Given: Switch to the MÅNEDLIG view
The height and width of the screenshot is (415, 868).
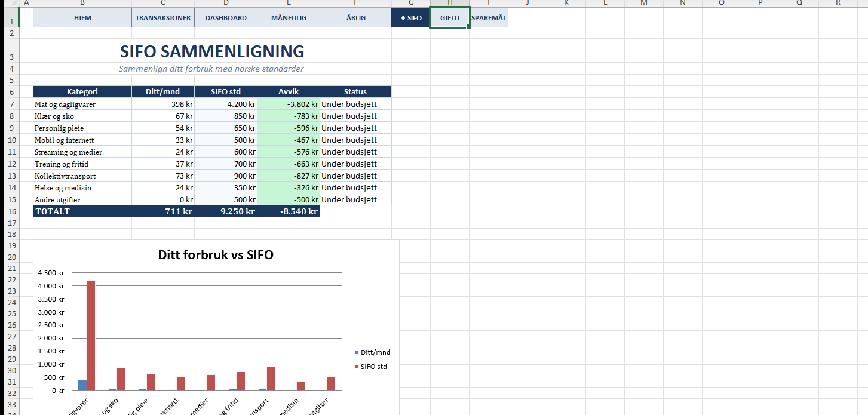Looking at the screenshot, I should (x=289, y=18).
